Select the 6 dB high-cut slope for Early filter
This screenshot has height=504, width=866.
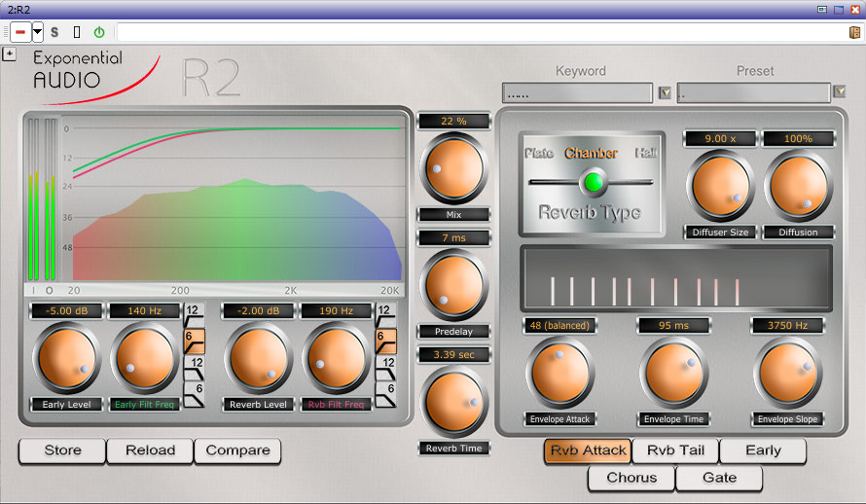point(195,394)
